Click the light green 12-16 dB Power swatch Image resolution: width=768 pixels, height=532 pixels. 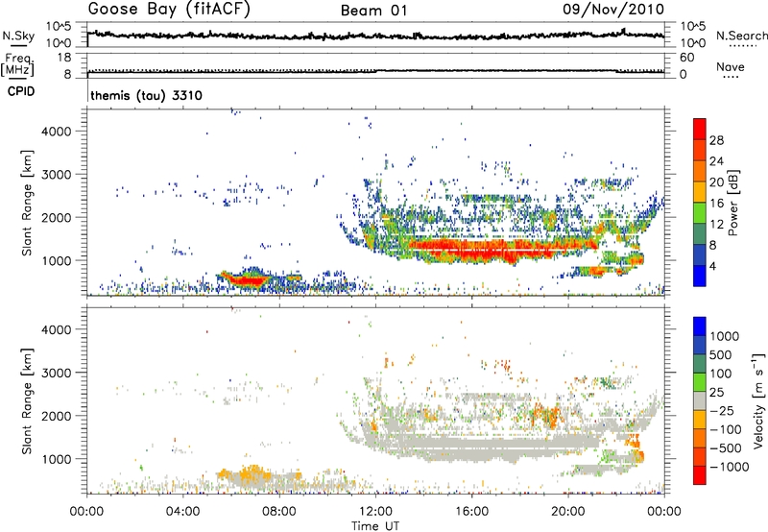[x=700, y=213]
